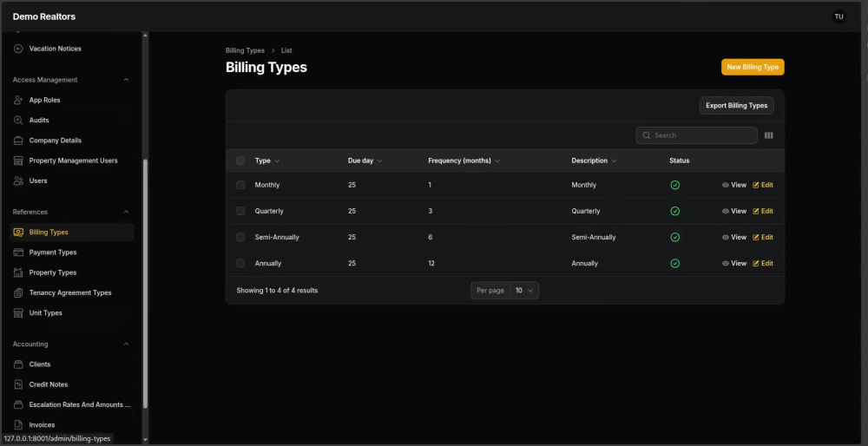The height and width of the screenshot is (446, 868).
Task: Click the Company Details briefcase icon
Action: (18, 141)
